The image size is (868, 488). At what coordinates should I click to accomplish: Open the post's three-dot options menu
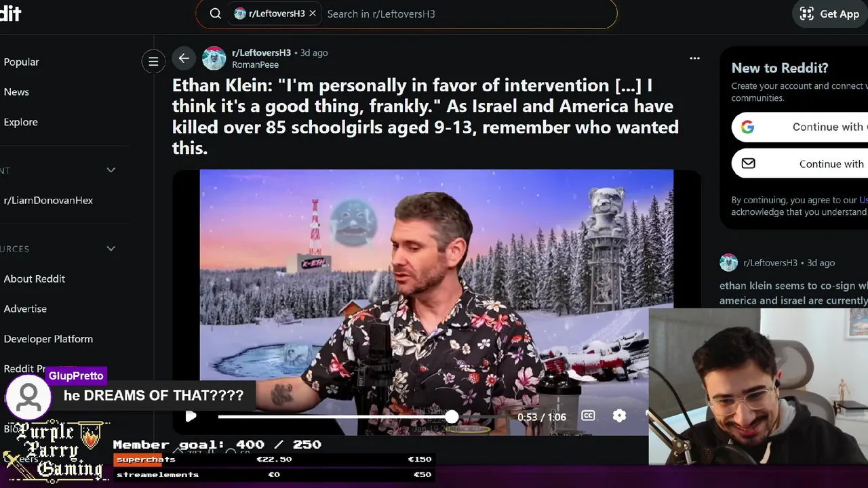coord(694,58)
